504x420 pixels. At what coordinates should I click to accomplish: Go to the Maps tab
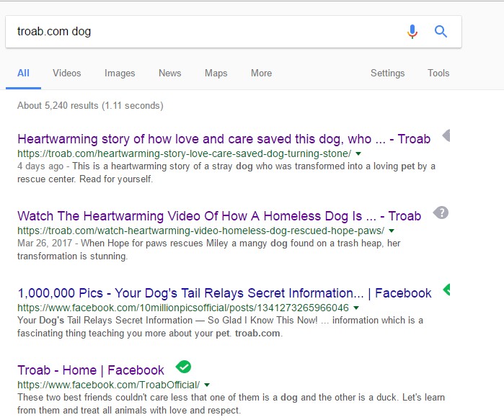click(216, 73)
